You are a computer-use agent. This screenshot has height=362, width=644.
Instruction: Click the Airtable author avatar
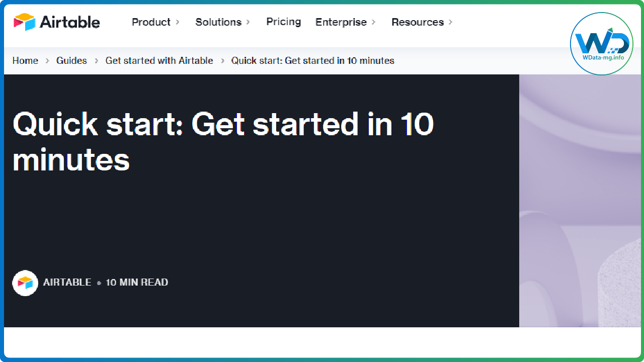coord(25,283)
